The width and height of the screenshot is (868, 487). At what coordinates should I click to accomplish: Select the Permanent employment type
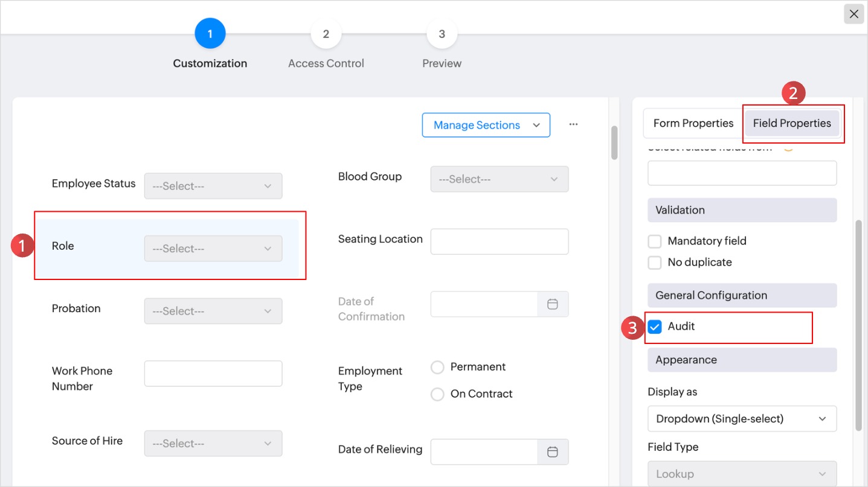(438, 367)
